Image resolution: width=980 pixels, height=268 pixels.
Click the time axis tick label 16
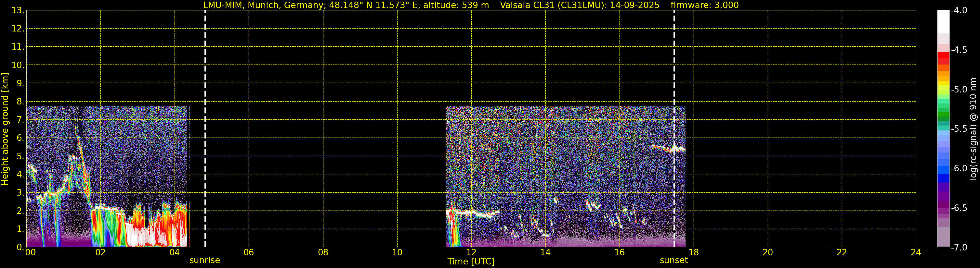click(620, 252)
